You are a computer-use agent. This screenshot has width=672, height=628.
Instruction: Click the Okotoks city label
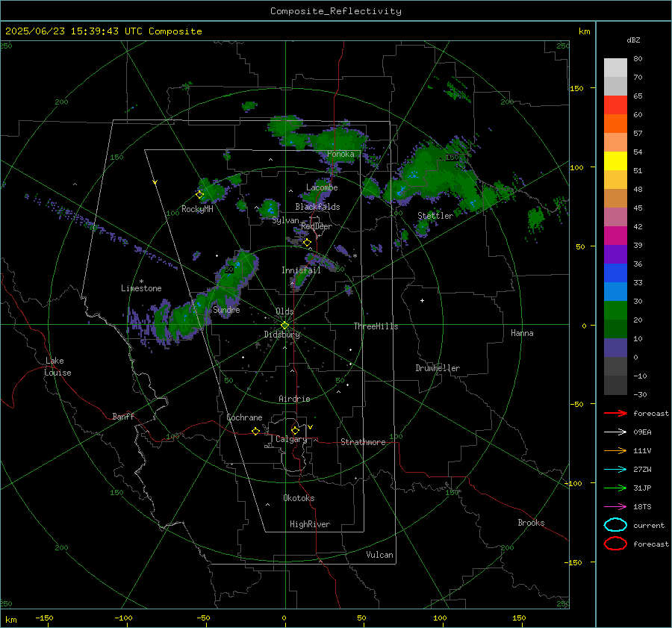(299, 498)
